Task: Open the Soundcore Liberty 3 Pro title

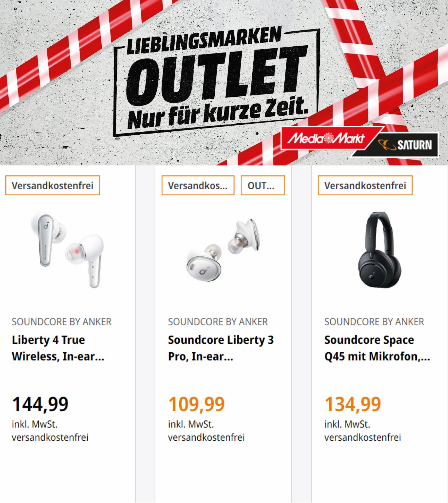Action: [x=221, y=348]
